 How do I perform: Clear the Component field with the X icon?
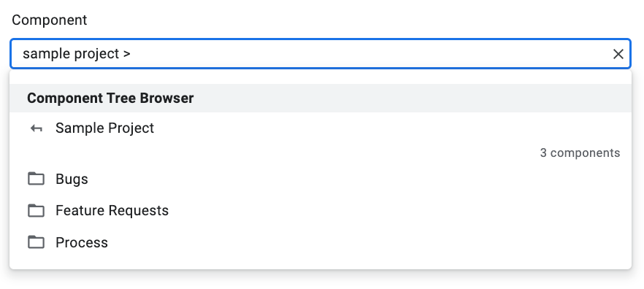[x=618, y=54]
